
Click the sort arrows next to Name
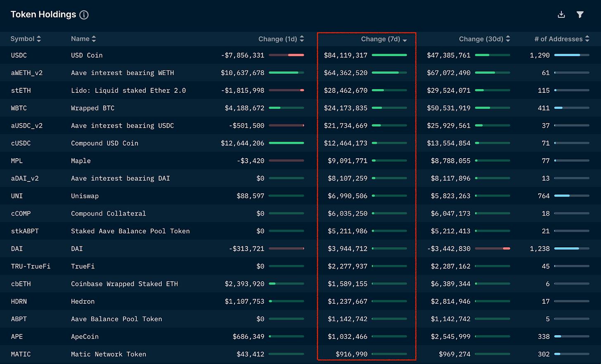pyautogui.click(x=94, y=39)
